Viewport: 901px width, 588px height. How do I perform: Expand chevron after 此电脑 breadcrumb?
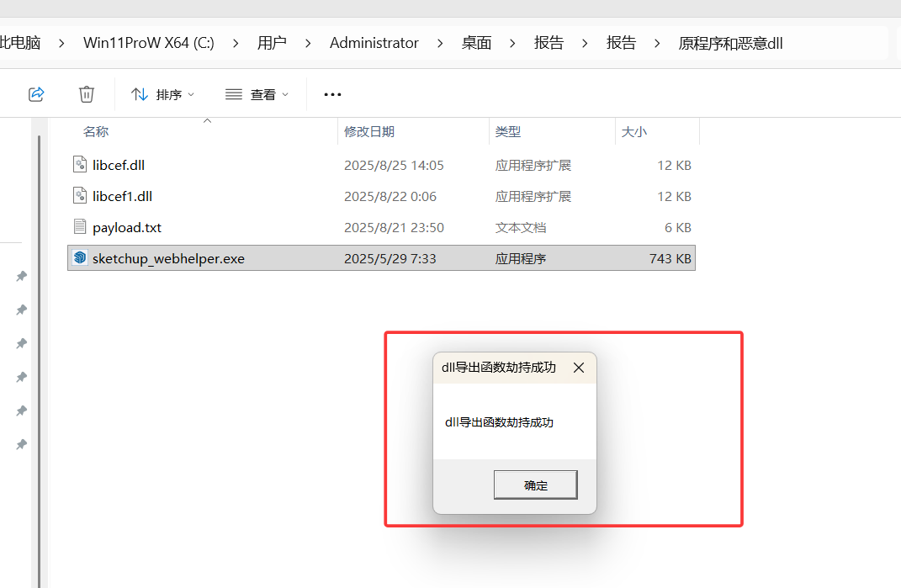click(x=61, y=43)
